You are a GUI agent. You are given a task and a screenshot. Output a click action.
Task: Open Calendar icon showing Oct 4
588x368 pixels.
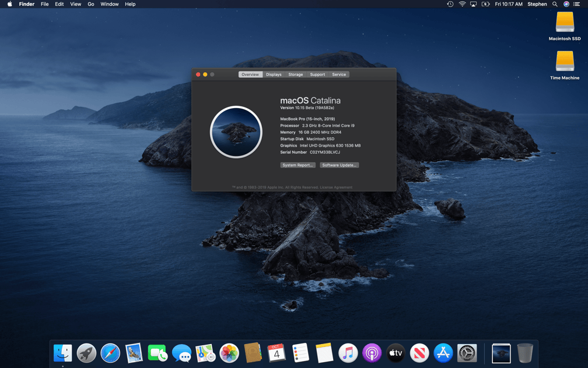(276, 353)
